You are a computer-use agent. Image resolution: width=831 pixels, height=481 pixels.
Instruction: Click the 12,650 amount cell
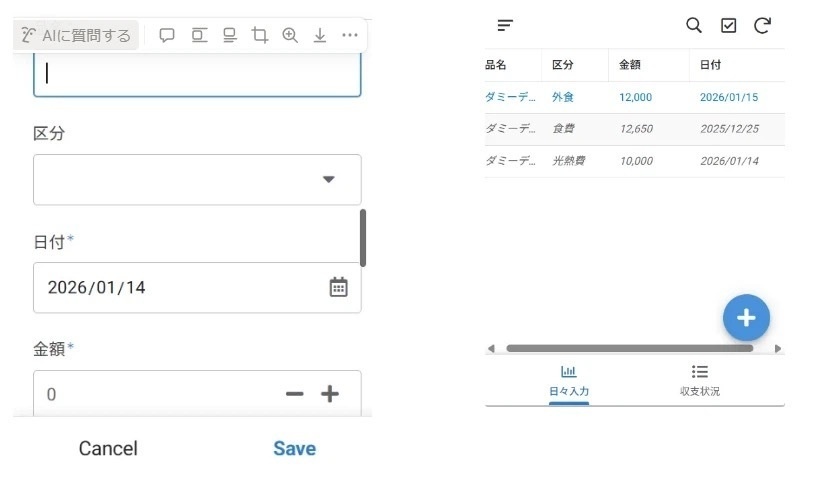(636, 129)
